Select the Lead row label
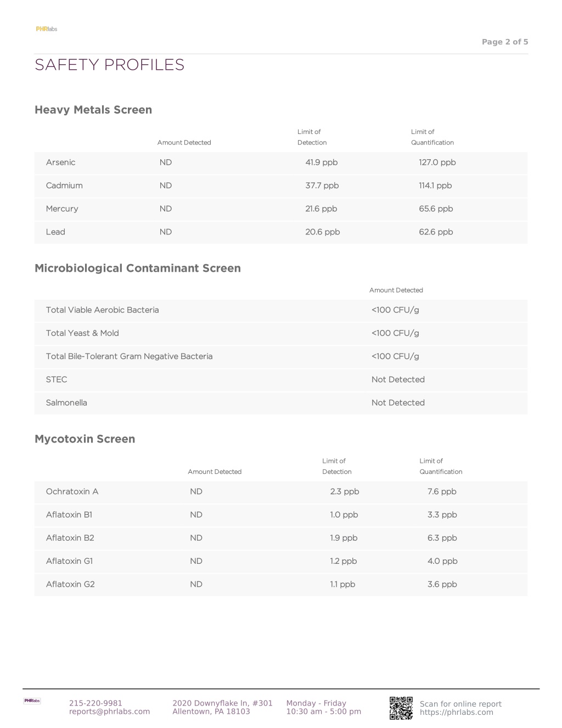 (x=55, y=232)
